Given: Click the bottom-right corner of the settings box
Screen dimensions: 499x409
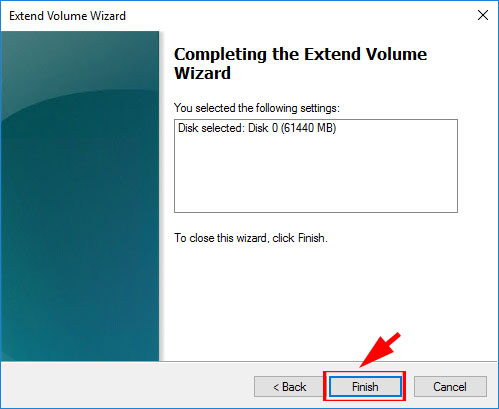Looking at the screenshot, I should (x=455, y=210).
